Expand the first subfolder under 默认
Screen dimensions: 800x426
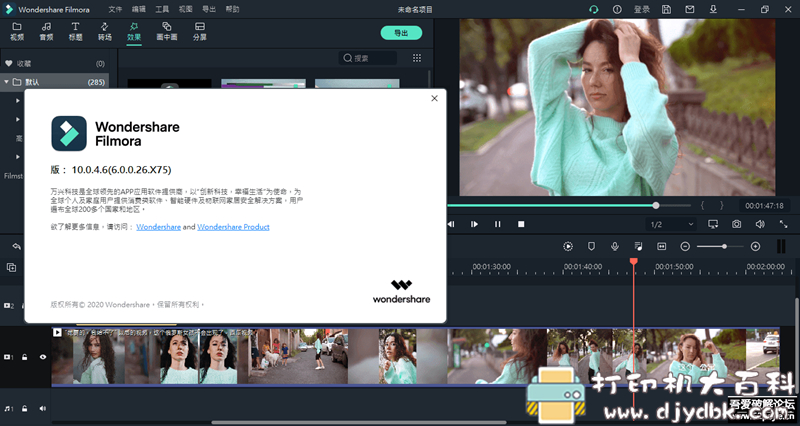tap(18, 101)
